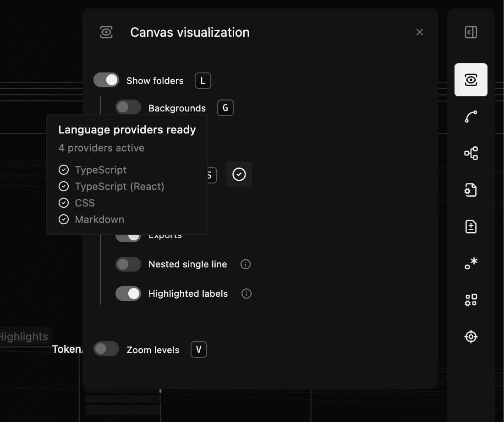
Task: Open the file diff panel icon
Action: tap(471, 226)
